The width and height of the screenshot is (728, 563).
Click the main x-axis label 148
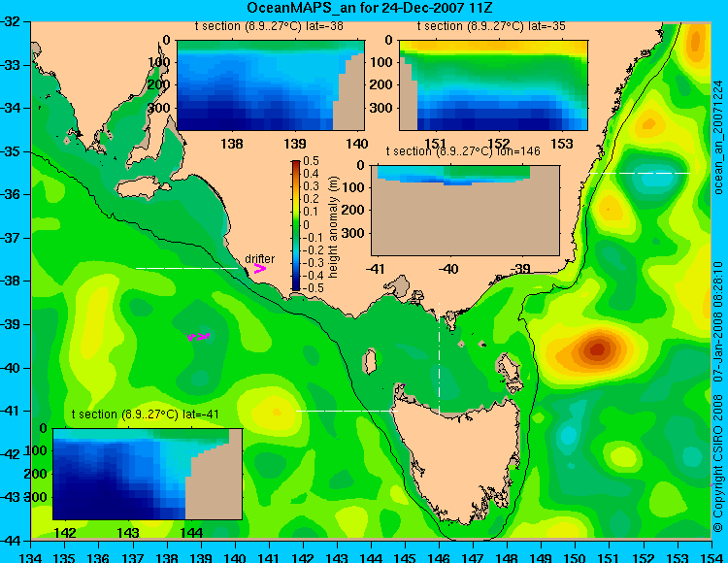(x=507, y=558)
